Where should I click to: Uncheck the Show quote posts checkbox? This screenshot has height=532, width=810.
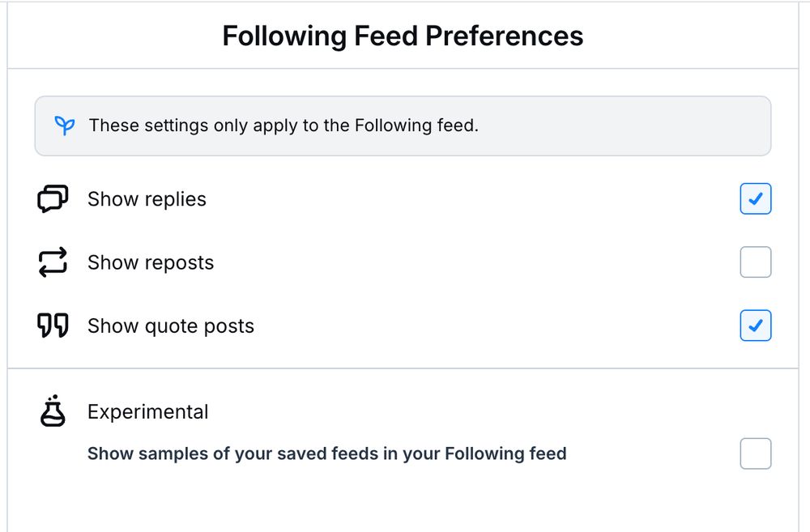[755, 326]
